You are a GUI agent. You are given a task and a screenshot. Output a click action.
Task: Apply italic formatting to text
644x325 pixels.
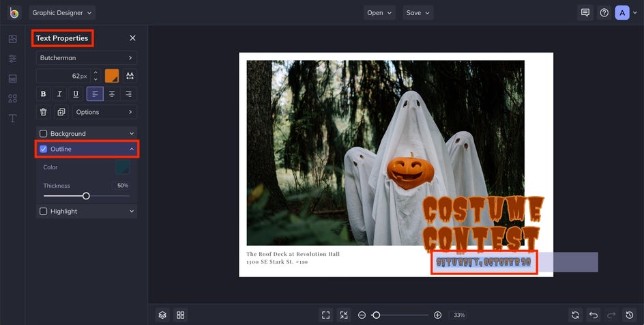tap(59, 94)
